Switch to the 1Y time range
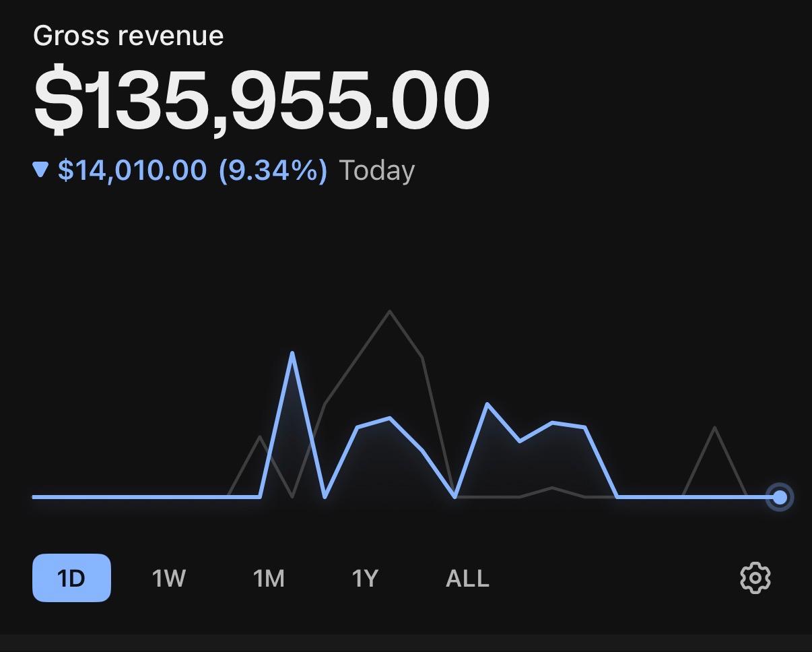Screen dimensions: 812x652 pyautogui.click(x=365, y=578)
